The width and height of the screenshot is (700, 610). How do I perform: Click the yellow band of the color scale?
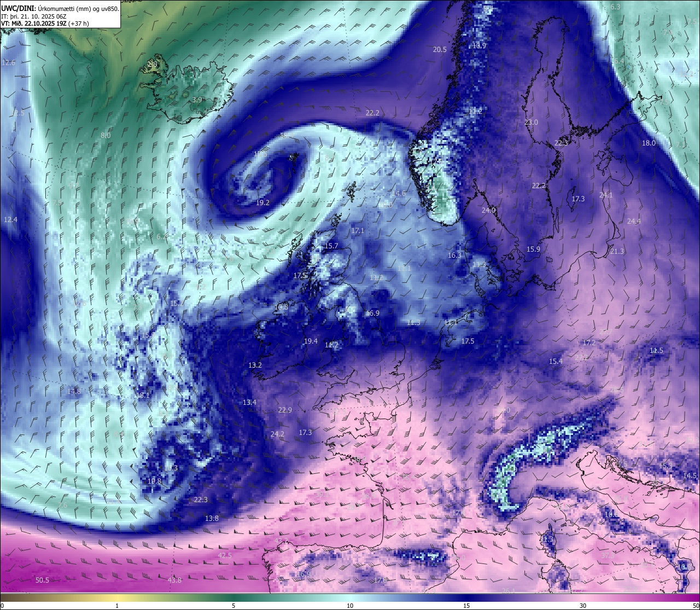pos(117,597)
